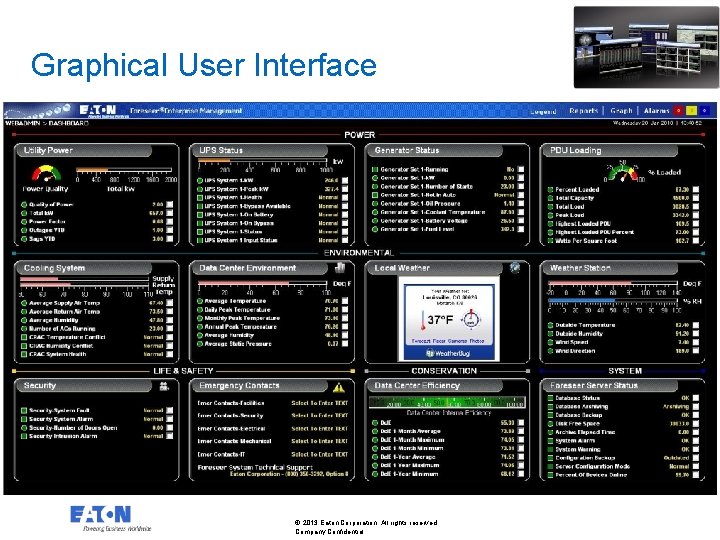Click WEBADMIN in the breadcrumb
This screenshot has height=540, width=720.
pos(22,123)
